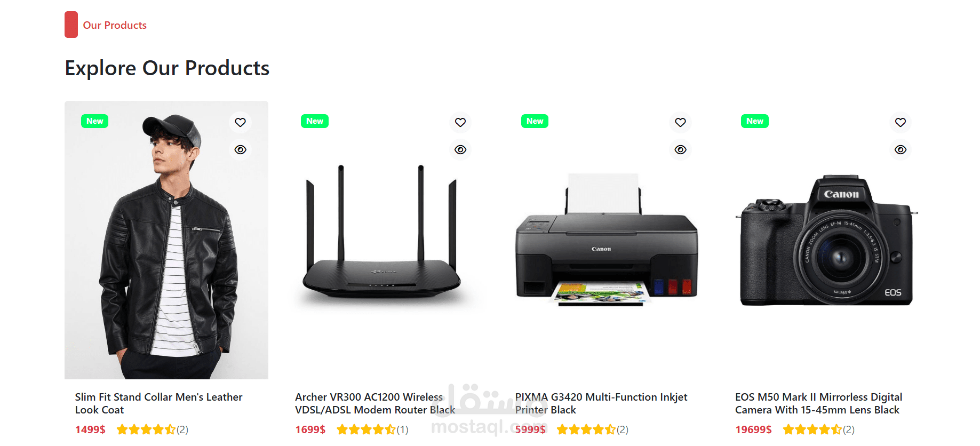Click the Our Products section label
980x446 pixels.
(x=115, y=25)
